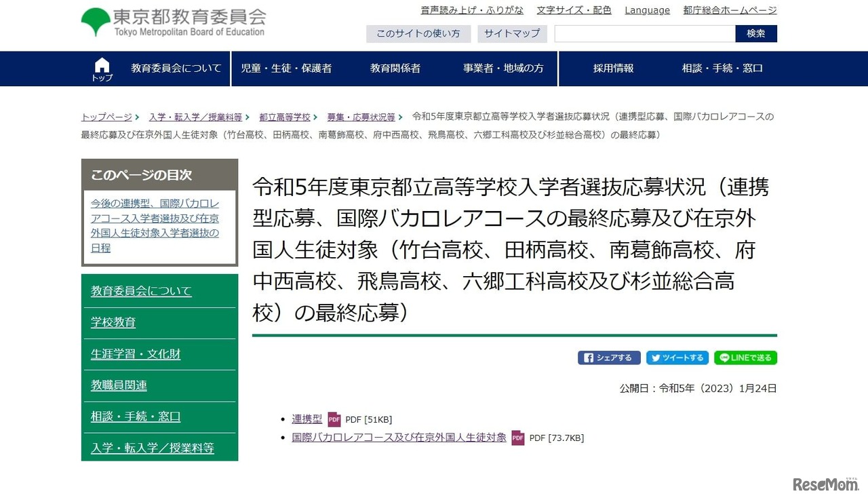This screenshot has height=500, width=868.
Task: Click the PDF [73.7KB] file size text
Action: [557, 438]
